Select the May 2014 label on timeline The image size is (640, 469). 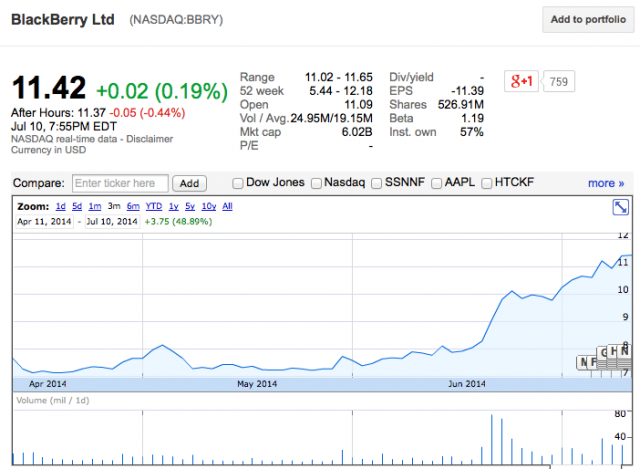pos(257,384)
